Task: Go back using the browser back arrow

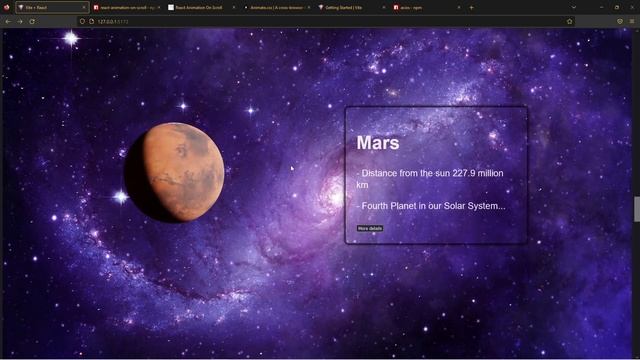Action: click(x=8, y=21)
